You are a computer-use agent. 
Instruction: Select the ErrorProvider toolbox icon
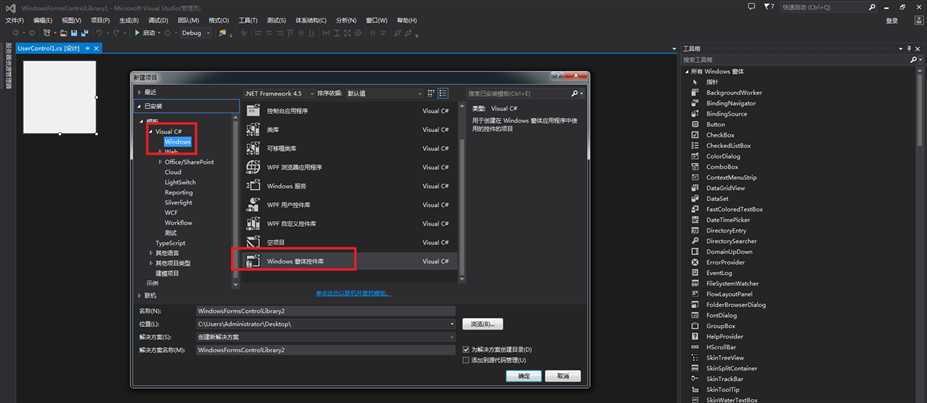tap(695, 262)
